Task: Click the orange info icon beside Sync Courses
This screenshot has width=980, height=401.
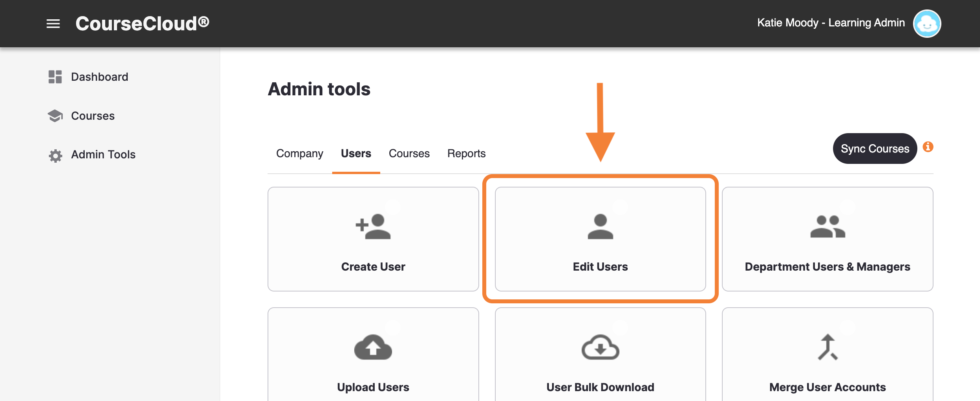Action: (x=929, y=147)
